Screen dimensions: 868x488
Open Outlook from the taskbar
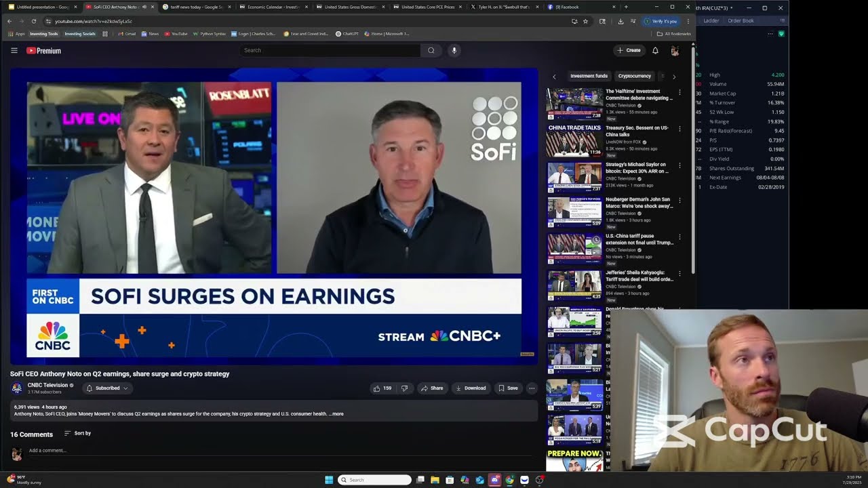(x=479, y=480)
